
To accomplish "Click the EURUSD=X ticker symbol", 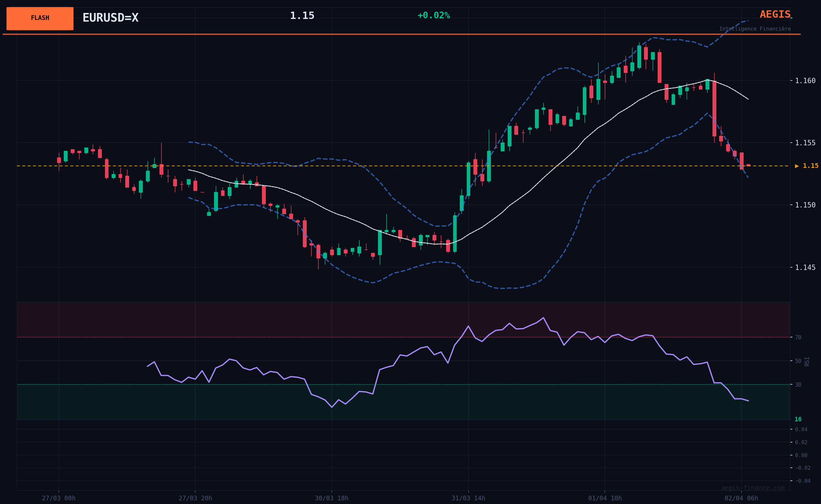I will pyautogui.click(x=110, y=18).
